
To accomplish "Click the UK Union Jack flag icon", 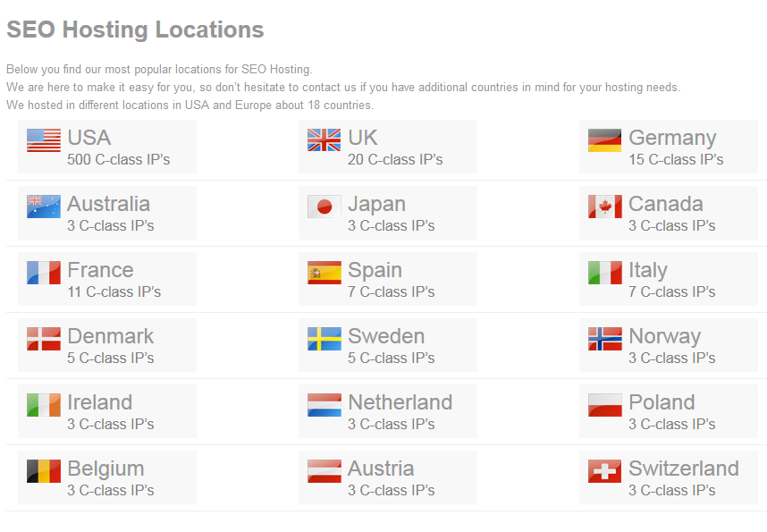I will 324,140.
